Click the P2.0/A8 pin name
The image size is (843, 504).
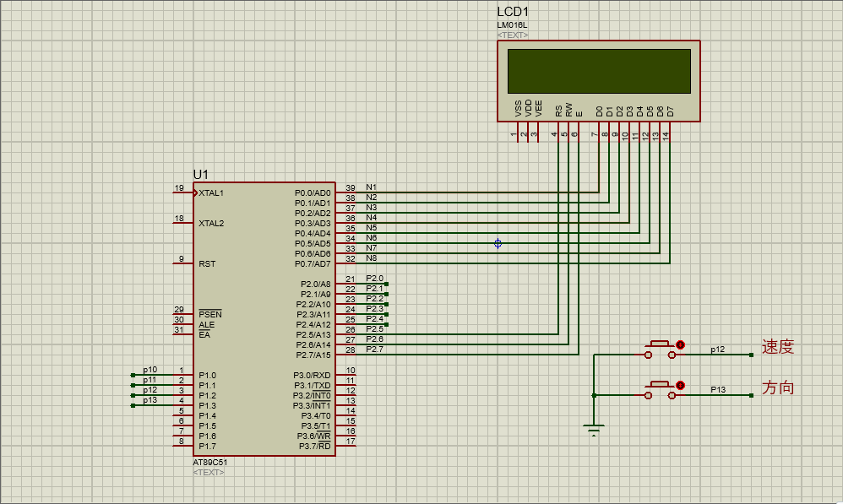pos(316,285)
